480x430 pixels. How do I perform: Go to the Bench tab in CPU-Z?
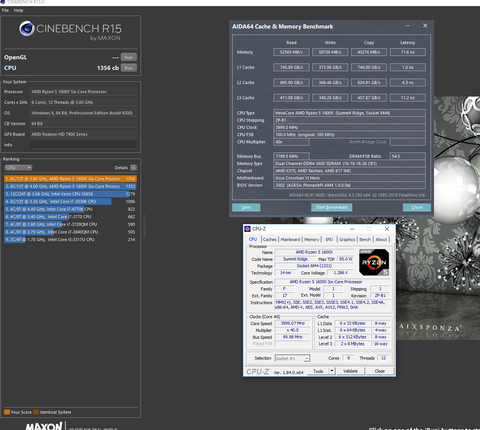click(365, 239)
